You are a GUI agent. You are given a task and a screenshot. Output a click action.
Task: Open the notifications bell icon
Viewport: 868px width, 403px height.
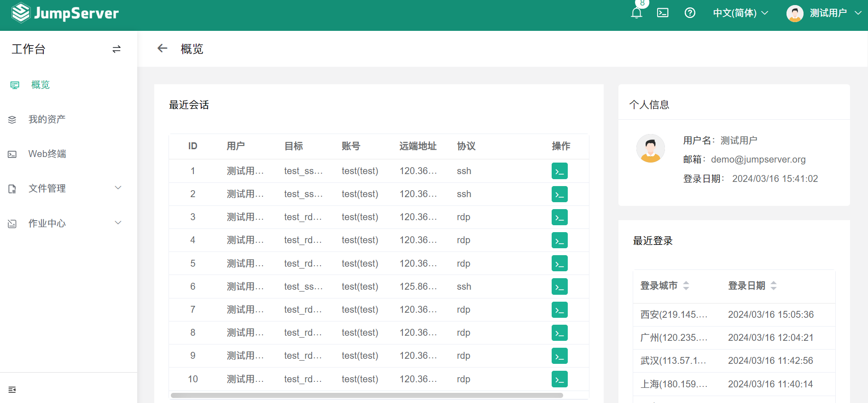tap(636, 13)
